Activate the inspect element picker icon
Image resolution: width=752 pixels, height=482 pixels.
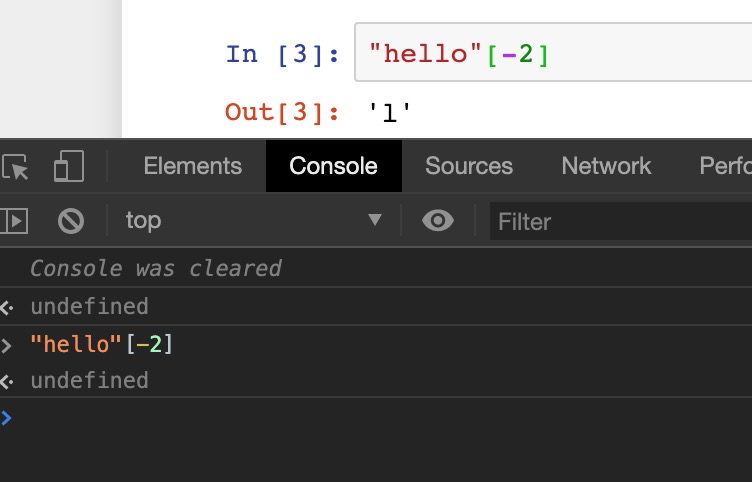coord(15,166)
